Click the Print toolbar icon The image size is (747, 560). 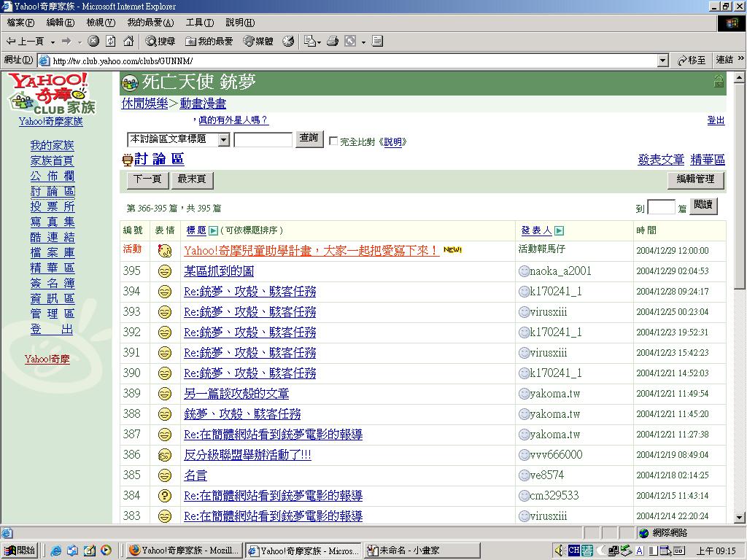333,42
